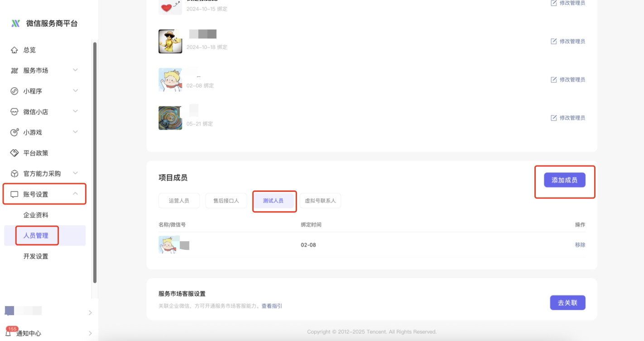
Task: Click 移除 for the test member
Action: tap(580, 245)
